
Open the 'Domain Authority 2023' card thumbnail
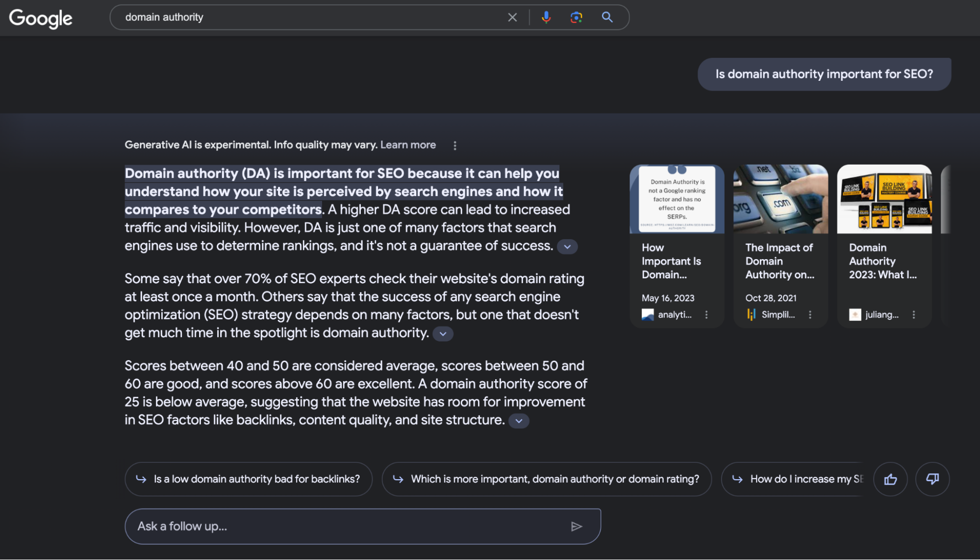884,199
